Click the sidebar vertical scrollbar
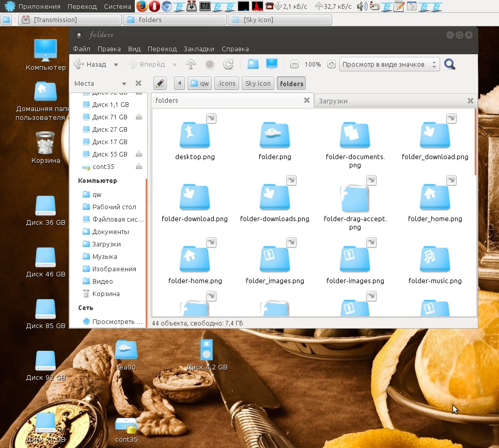The image size is (499, 448). (146, 252)
